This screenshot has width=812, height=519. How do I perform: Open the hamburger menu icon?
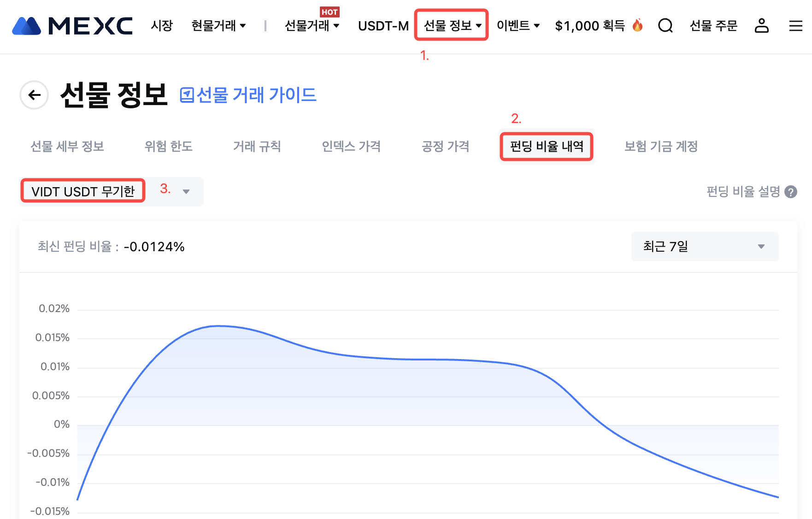point(795,26)
